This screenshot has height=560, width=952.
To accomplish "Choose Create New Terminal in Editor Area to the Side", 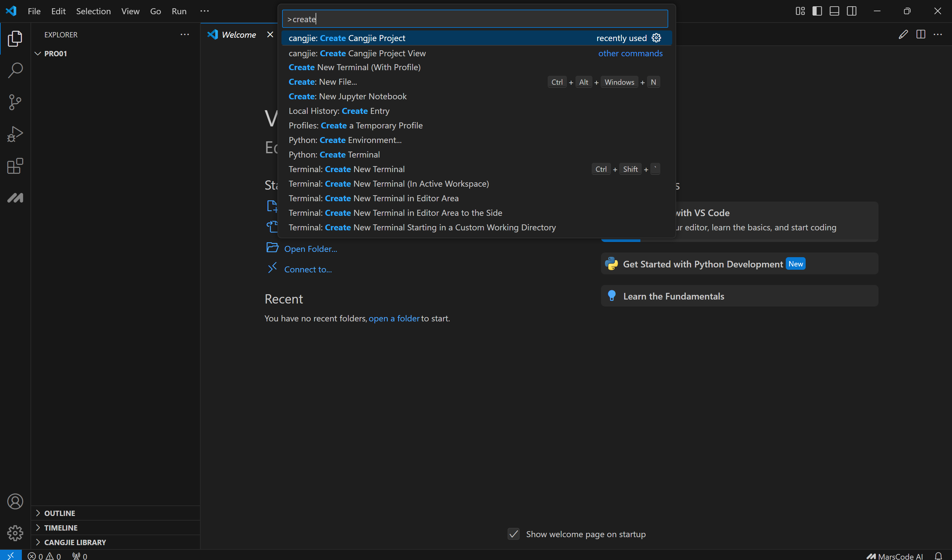I will coord(477,212).
